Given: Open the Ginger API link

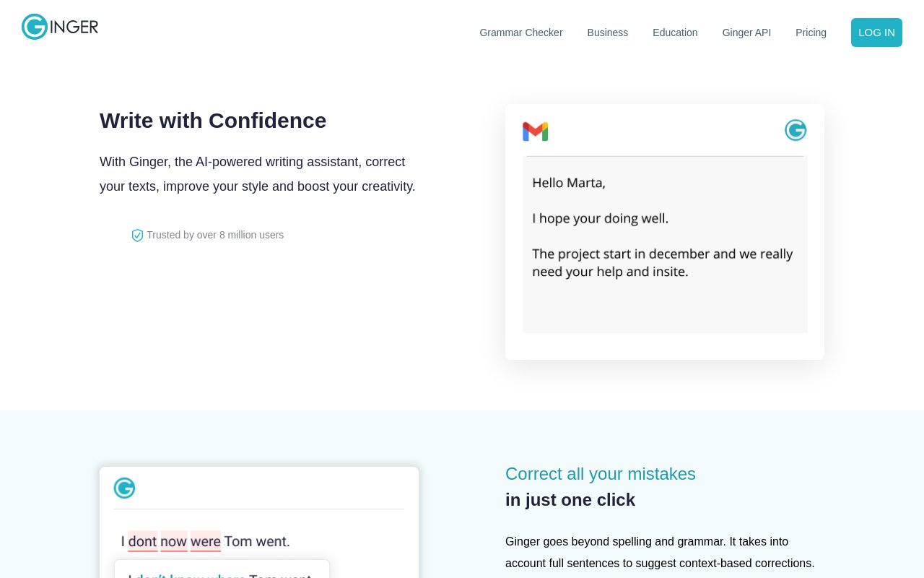Looking at the screenshot, I should coord(746,33).
